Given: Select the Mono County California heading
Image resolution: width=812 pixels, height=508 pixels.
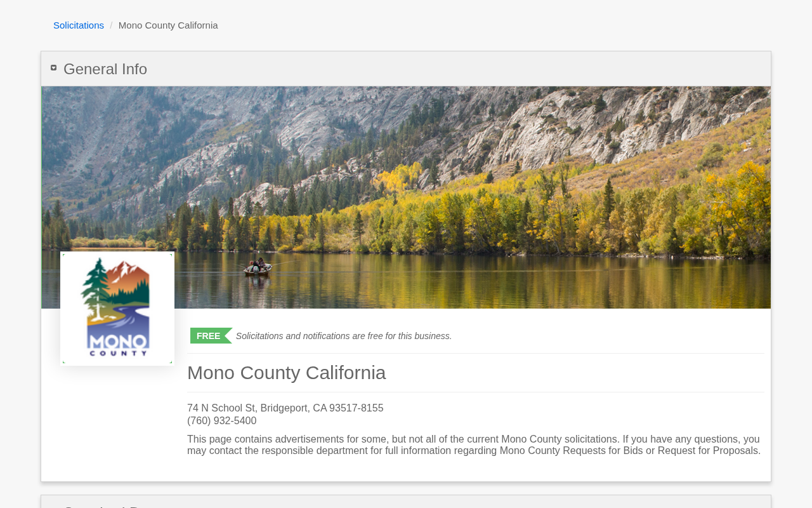Looking at the screenshot, I should [287, 373].
